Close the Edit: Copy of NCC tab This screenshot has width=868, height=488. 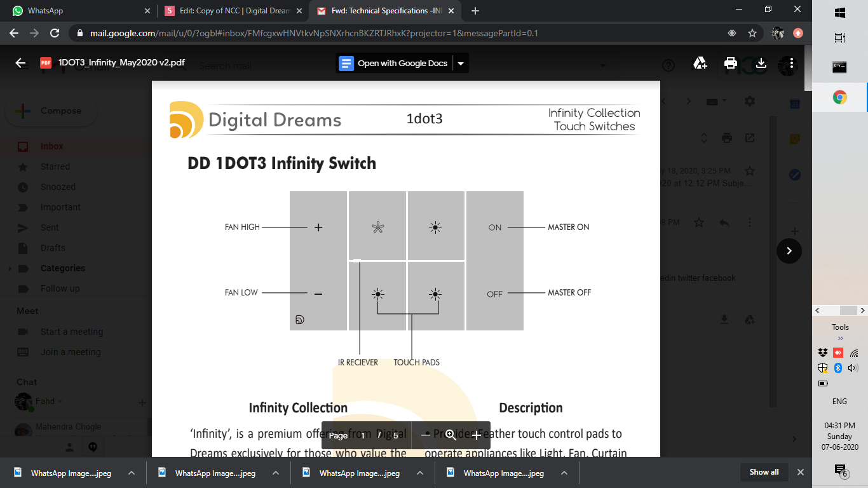[299, 11]
